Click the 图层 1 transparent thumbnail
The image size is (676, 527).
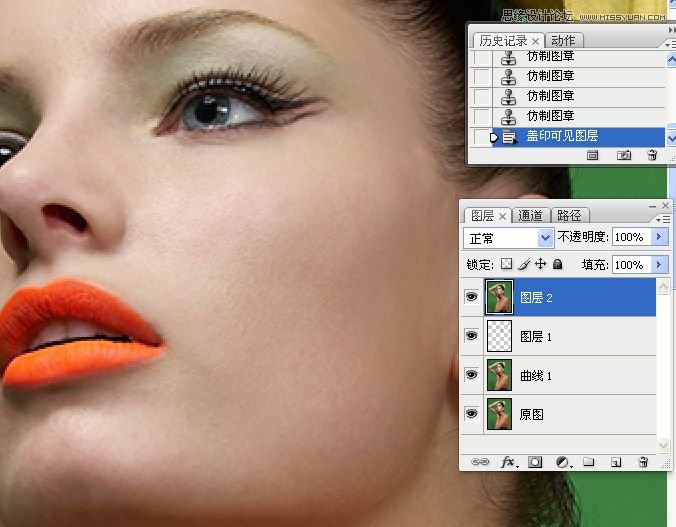pos(499,336)
